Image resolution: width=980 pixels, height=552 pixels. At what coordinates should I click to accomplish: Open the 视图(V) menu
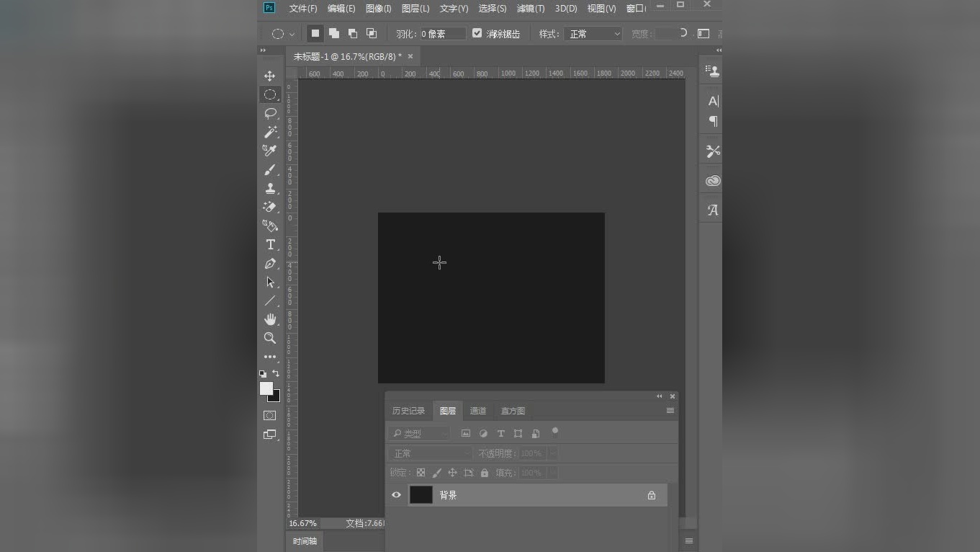(x=601, y=9)
